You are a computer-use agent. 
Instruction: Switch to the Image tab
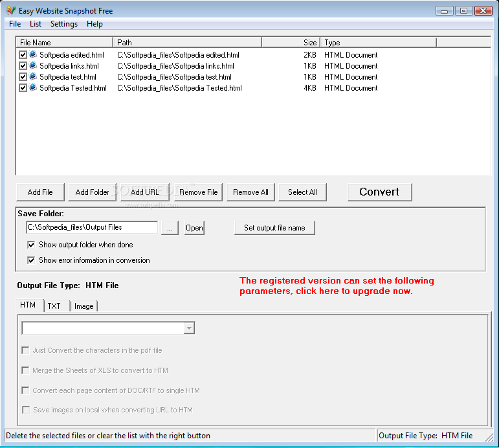click(x=83, y=306)
